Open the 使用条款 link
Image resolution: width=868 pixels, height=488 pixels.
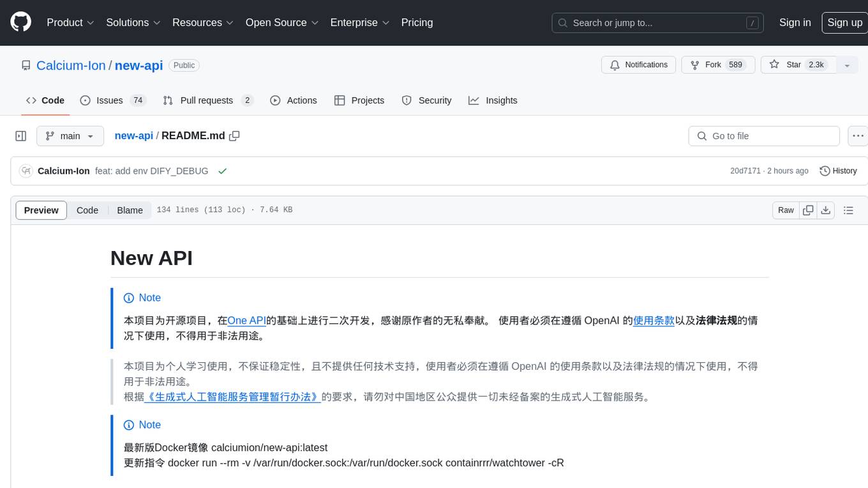(x=654, y=321)
